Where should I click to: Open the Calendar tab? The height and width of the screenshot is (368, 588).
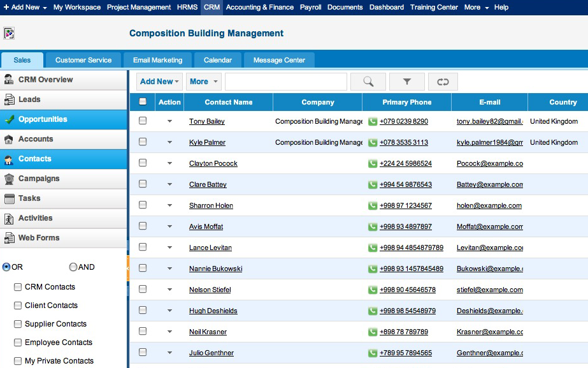[218, 60]
